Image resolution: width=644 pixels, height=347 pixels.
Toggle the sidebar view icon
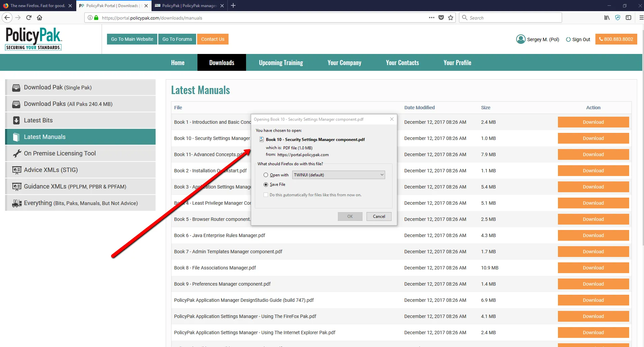628,18
